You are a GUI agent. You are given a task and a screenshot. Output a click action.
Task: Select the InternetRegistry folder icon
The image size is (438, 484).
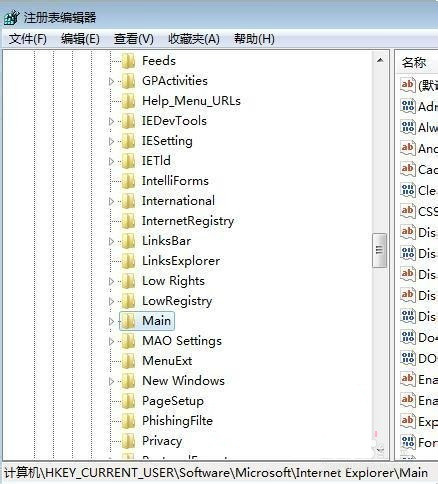128,221
